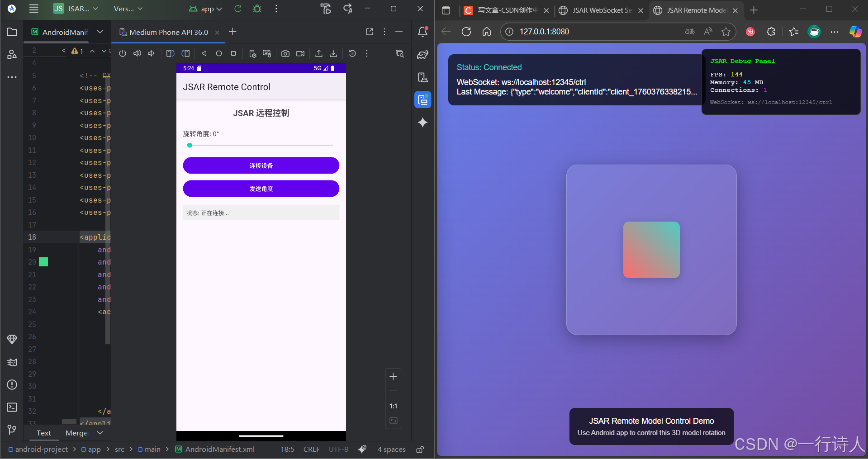Open the browser extensions puzzle icon

point(771,32)
